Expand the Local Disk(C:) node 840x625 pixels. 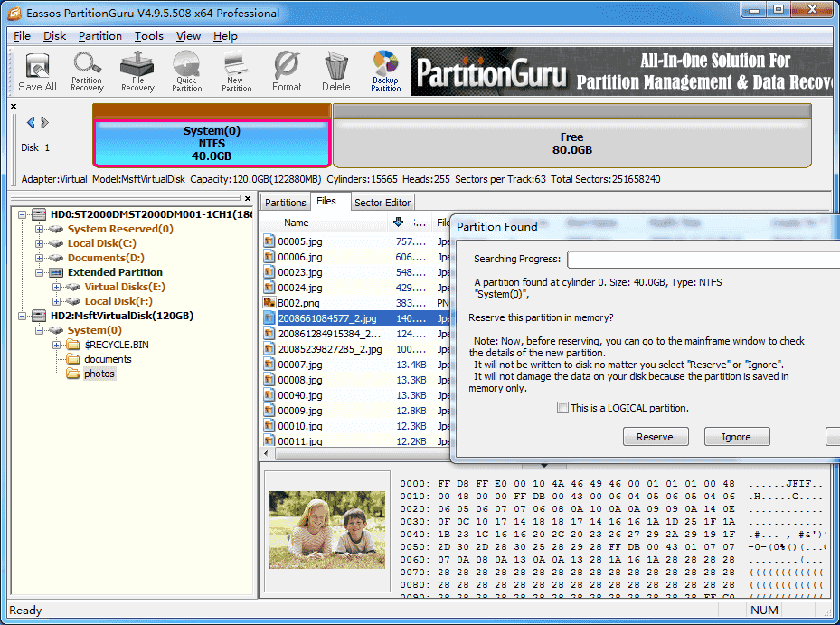pyautogui.click(x=39, y=243)
